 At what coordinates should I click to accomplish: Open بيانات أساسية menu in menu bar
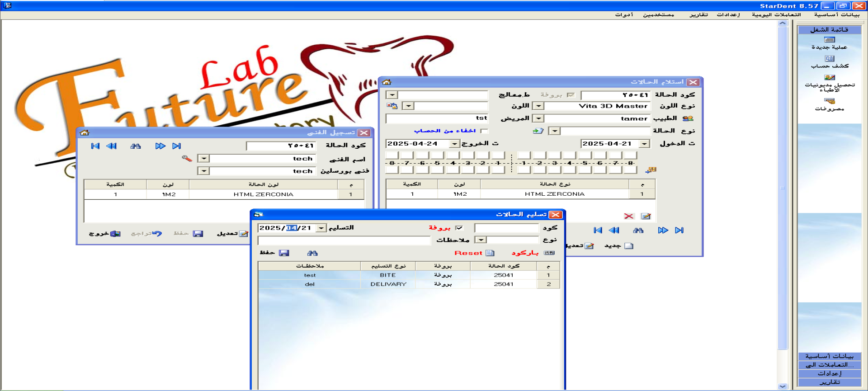(x=837, y=14)
